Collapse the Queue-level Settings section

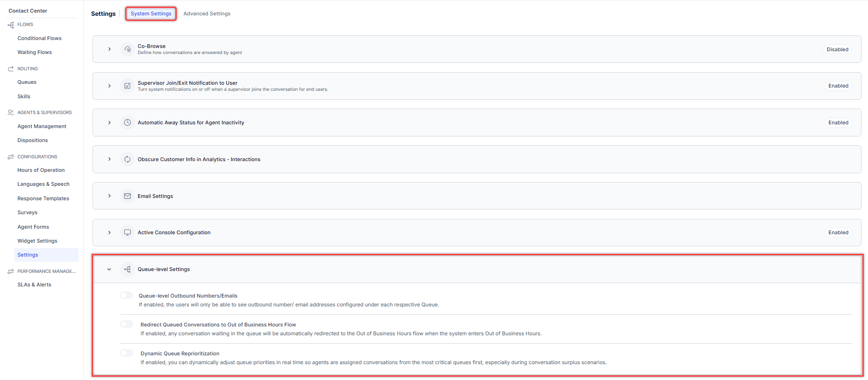click(109, 269)
